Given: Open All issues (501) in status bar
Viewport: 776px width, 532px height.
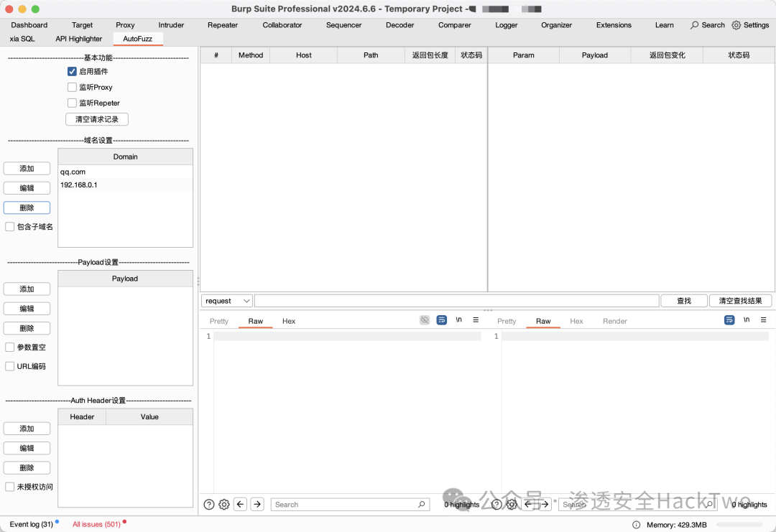Looking at the screenshot, I should tap(96, 524).
